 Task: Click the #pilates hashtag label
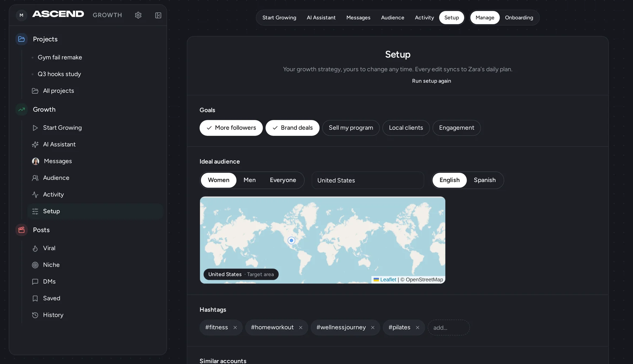(399, 327)
